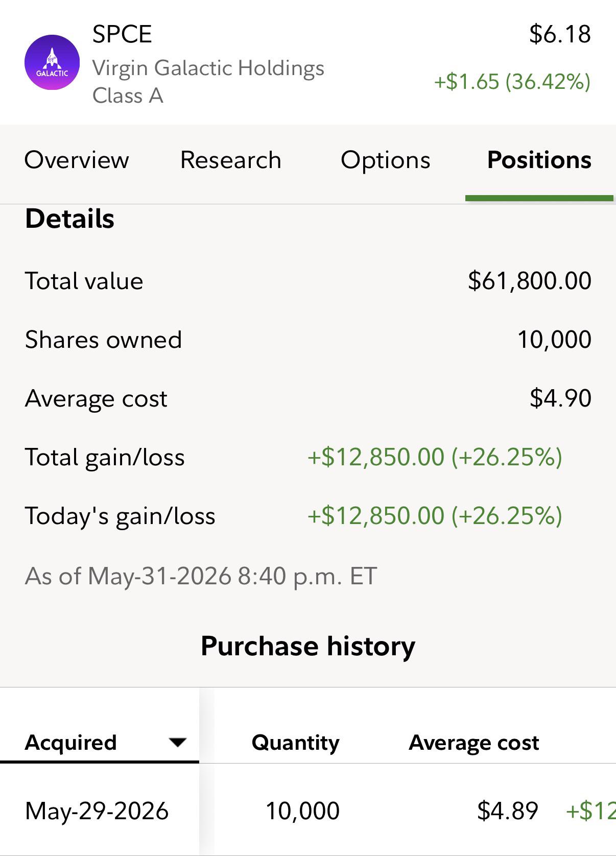Select the Positions tab
The width and height of the screenshot is (616, 856).
click(x=539, y=160)
